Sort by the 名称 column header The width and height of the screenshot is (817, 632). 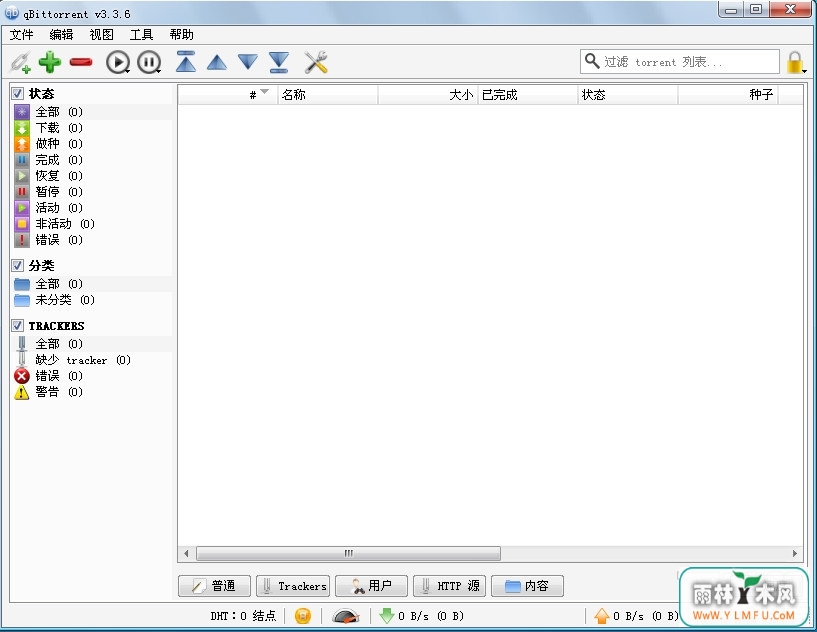[x=328, y=95]
